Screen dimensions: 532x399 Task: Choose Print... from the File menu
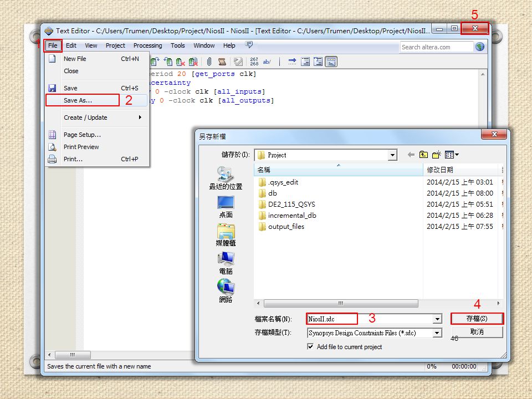click(x=96, y=159)
